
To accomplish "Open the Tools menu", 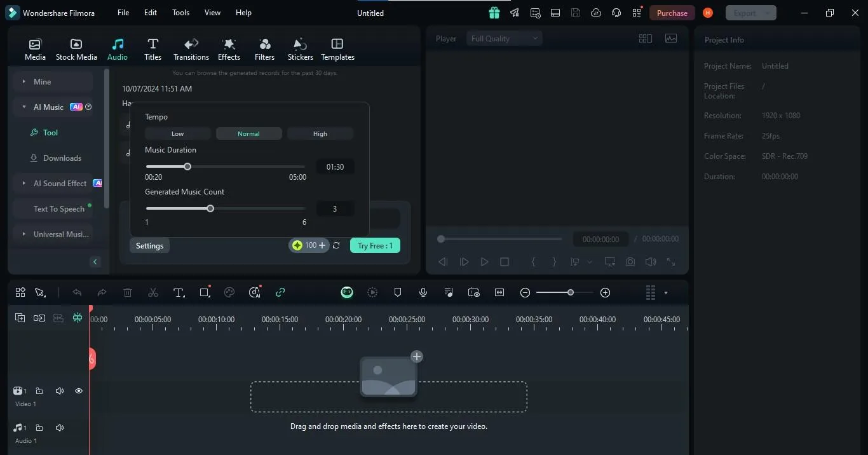I will 180,13.
